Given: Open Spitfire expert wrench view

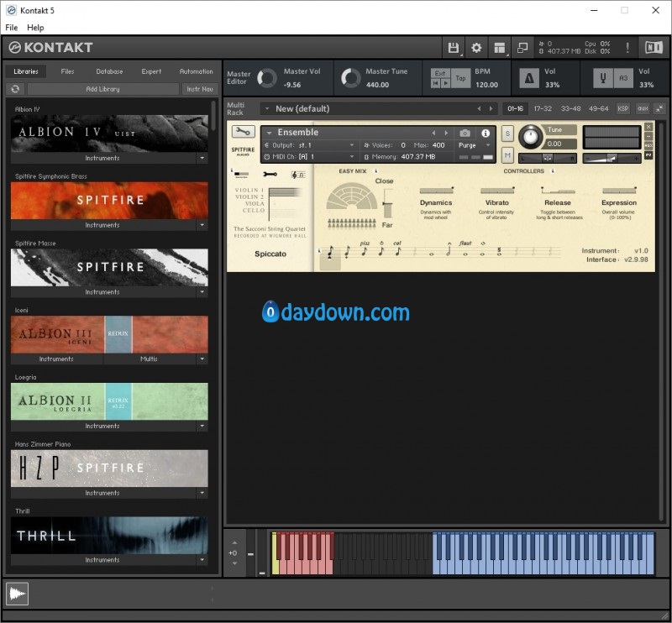Looking at the screenshot, I should point(270,174).
